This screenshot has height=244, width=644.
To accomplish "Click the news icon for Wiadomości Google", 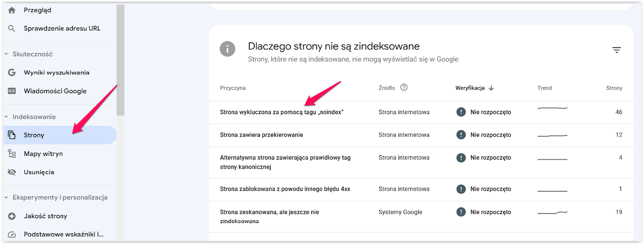I will tap(12, 91).
